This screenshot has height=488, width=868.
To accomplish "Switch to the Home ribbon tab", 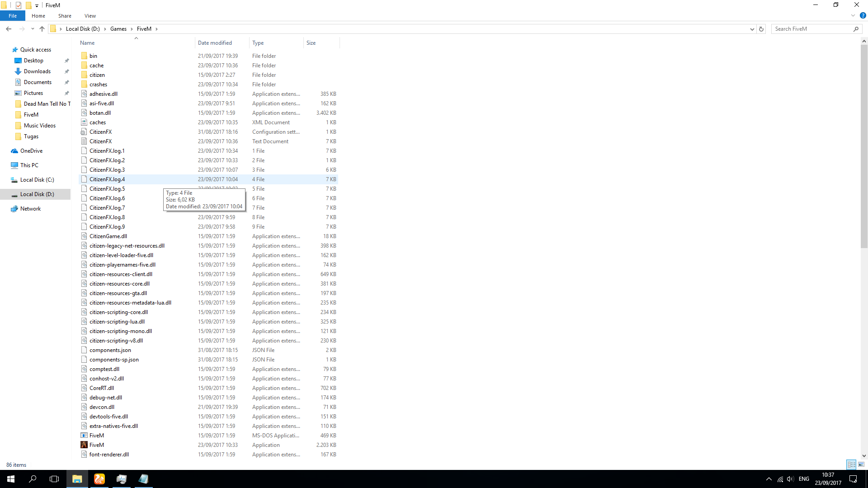I will click(x=38, y=16).
